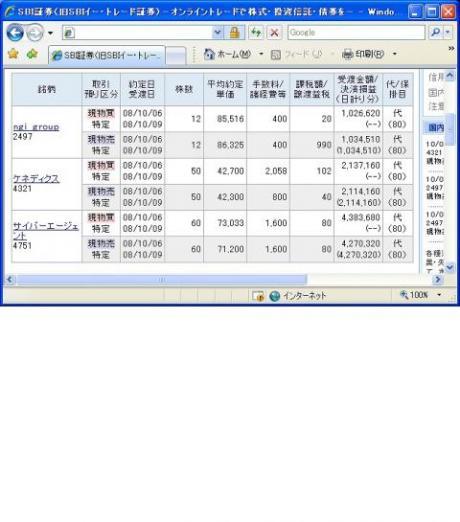Image resolution: width=460 pixels, height=522 pixels.
Task: Click the green Refresh arrows icon
Action: [256, 33]
